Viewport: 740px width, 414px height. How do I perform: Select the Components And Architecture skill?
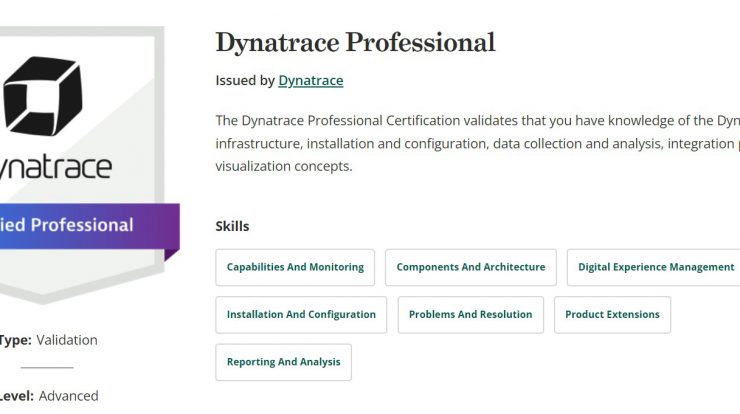click(471, 267)
